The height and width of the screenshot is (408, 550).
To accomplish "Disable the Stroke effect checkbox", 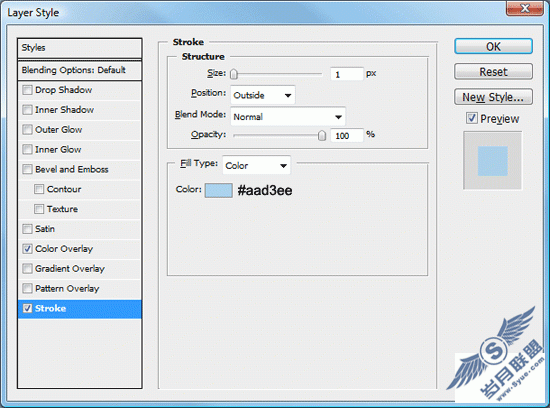I will [27, 308].
